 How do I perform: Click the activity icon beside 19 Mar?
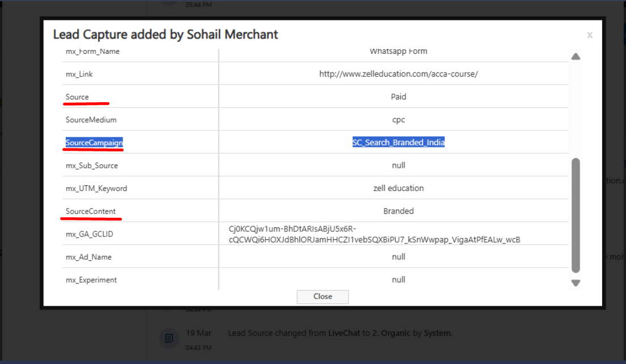pyautogui.click(x=169, y=338)
